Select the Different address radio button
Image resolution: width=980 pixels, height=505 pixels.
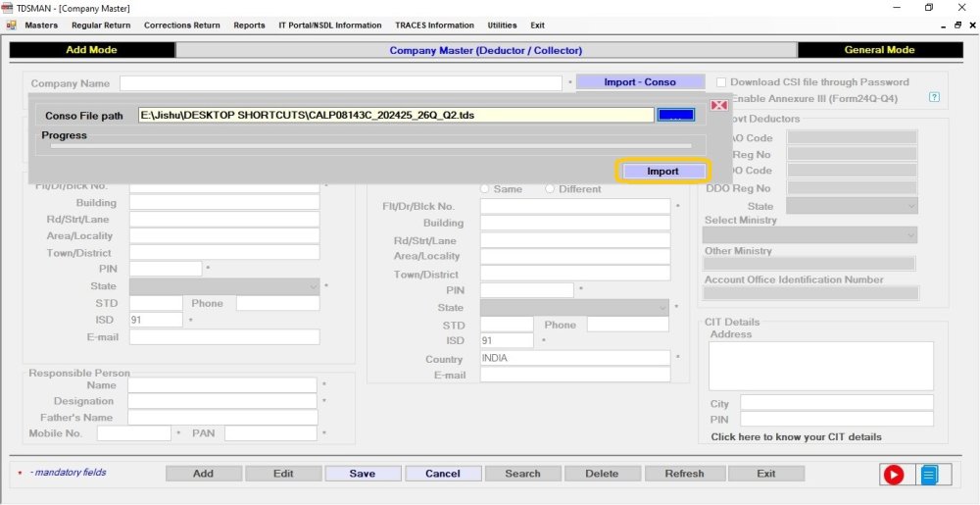550,188
